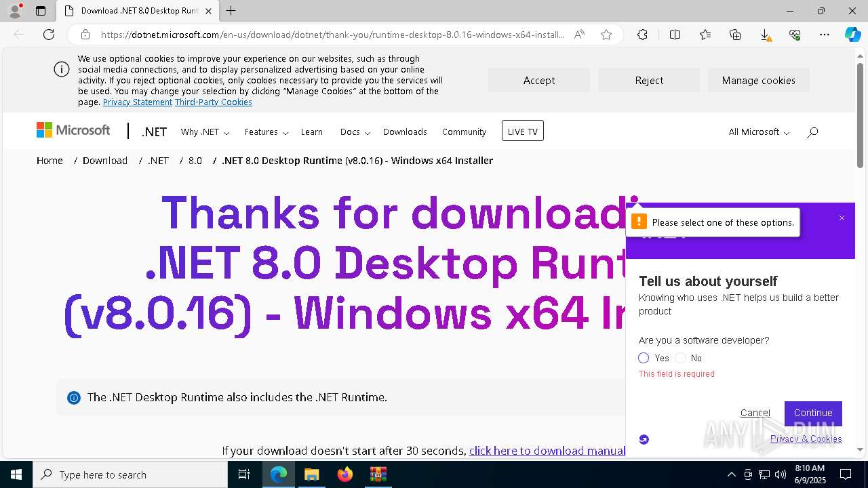868x488 pixels.
Task: View site information lock icon
Action: [85, 35]
